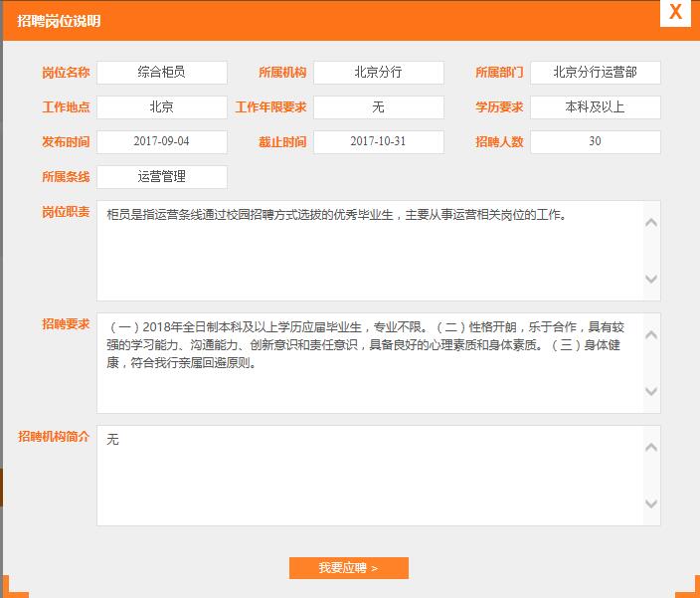The image size is (700, 598).
Task: Click the 招聘人数 field showing 30
Action: pyautogui.click(x=595, y=142)
